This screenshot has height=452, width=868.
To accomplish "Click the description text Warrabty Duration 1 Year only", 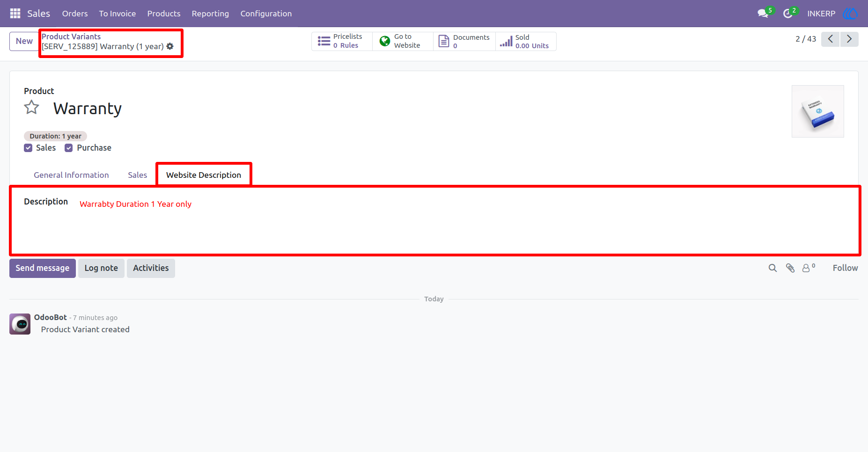I will [136, 204].
